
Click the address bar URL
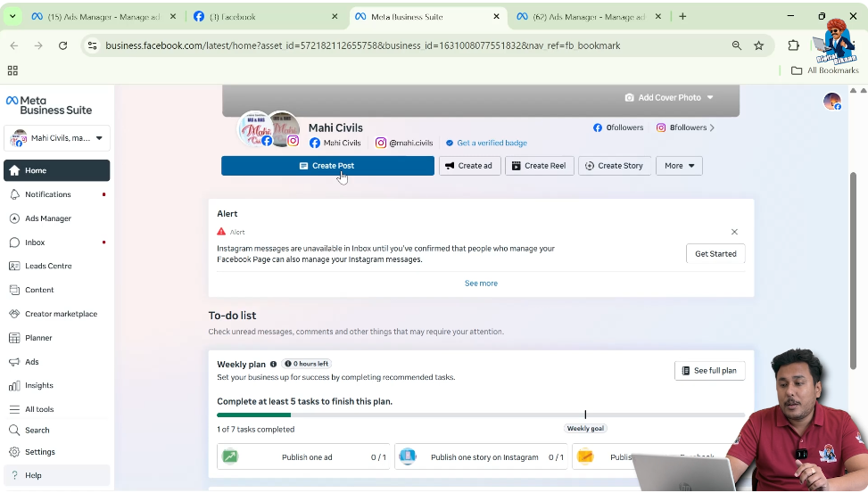point(362,45)
